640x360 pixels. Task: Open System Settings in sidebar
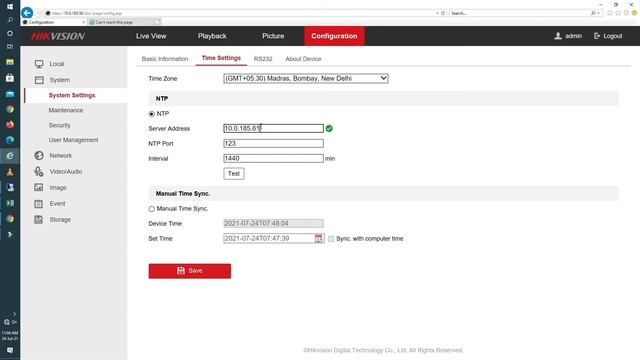pos(72,95)
